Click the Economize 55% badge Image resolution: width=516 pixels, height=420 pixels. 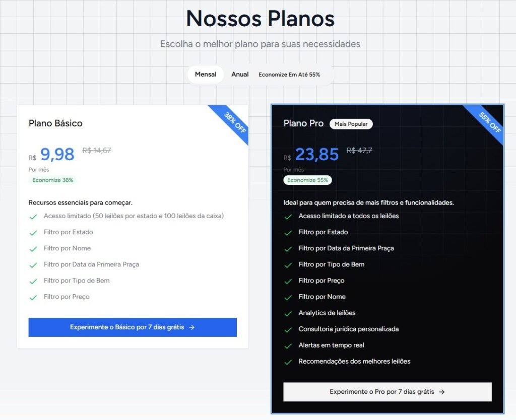coord(307,180)
